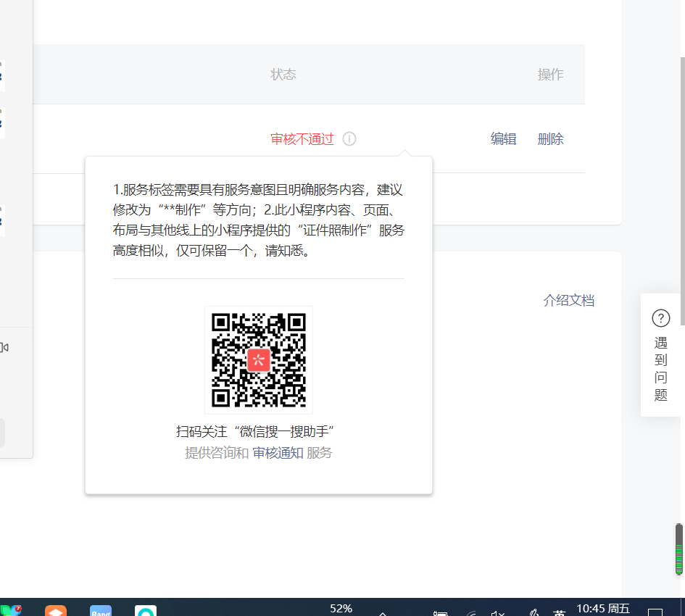Open the 遇到问题 help panel
This screenshot has height=616, width=685.
660,355
